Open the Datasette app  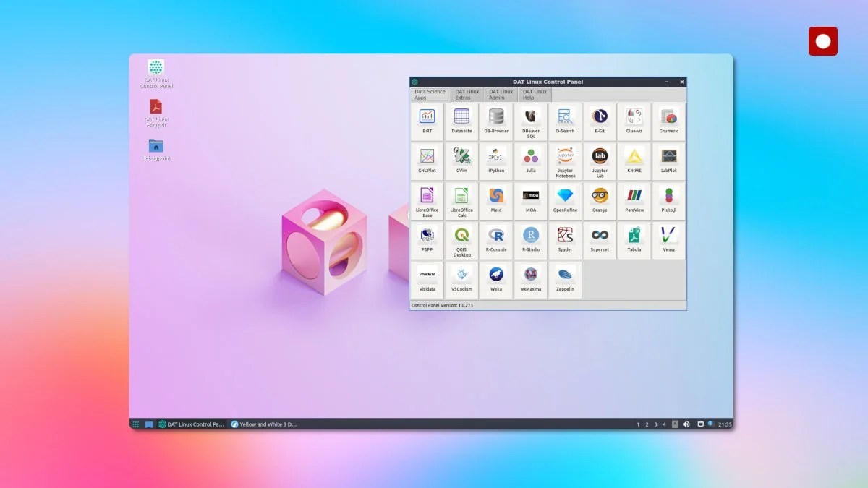pos(461,121)
